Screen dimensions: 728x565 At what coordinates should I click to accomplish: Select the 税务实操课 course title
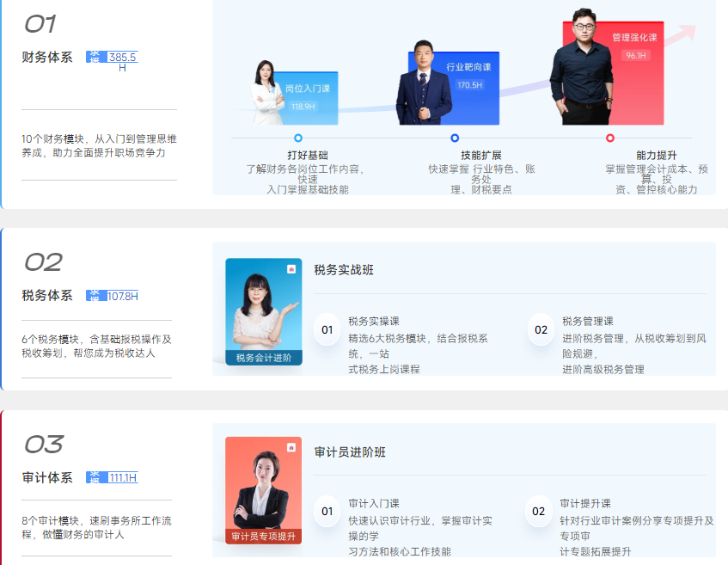[x=374, y=321]
